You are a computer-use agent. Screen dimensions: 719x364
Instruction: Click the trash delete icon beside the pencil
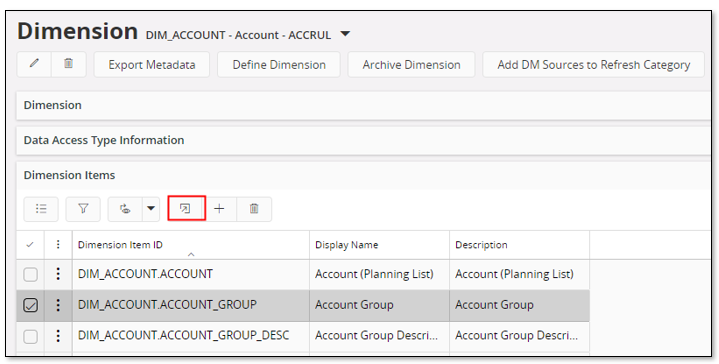[x=69, y=64]
